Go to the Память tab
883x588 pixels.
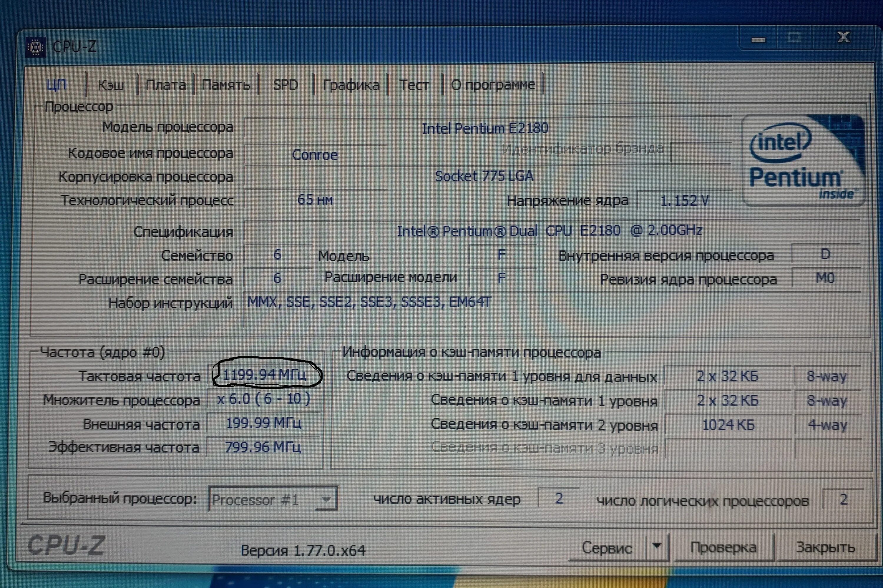[x=226, y=85]
